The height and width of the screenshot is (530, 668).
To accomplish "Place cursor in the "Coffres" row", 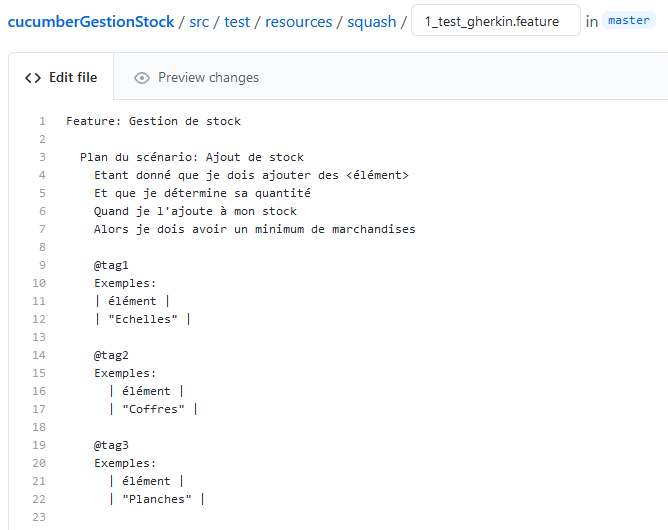I will pos(153,409).
